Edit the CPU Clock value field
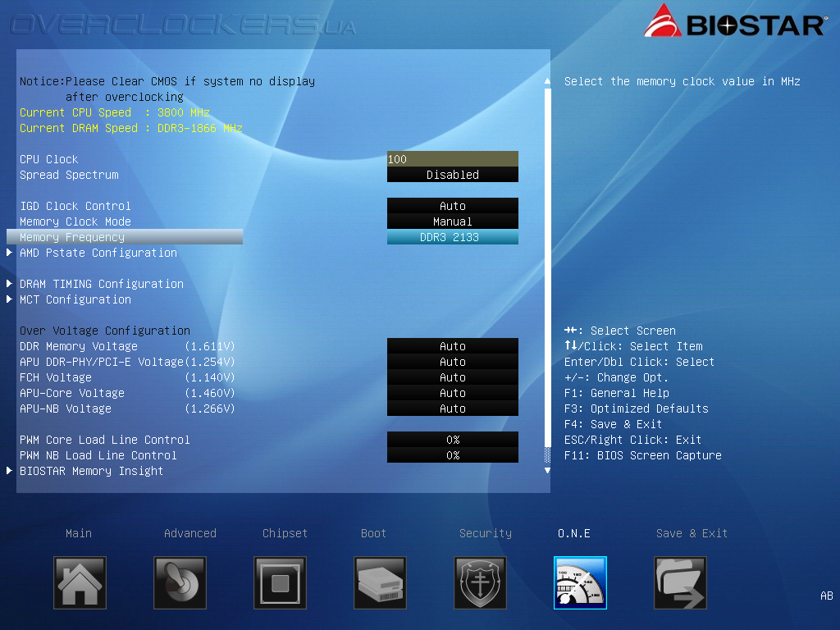The width and height of the screenshot is (840, 630). pos(453,159)
